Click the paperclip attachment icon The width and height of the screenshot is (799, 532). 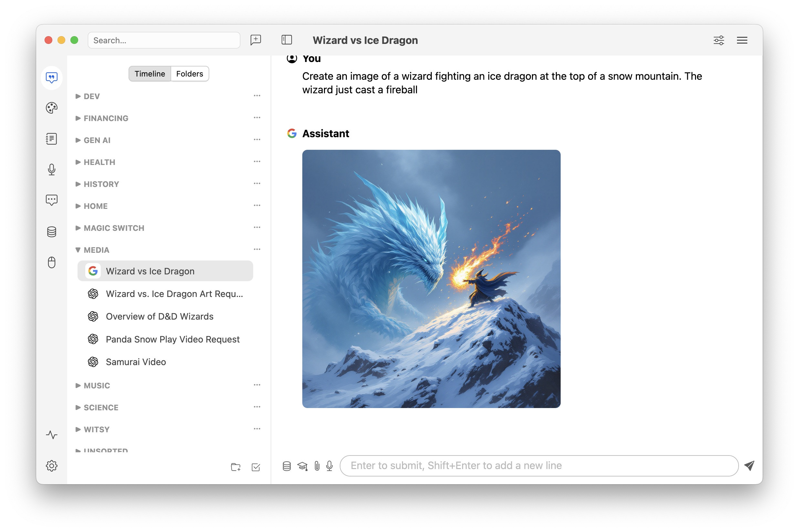pyautogui.click(x=317, y=466)
